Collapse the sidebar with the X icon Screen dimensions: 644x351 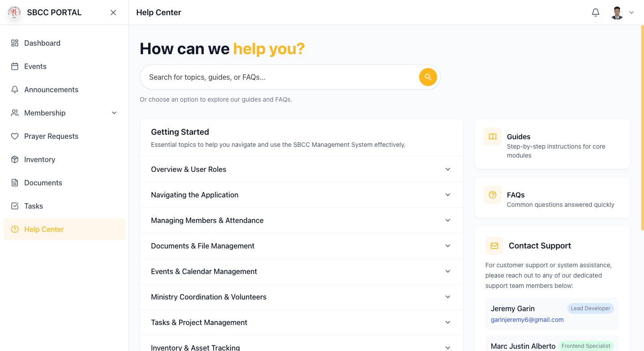click(113, 13)
